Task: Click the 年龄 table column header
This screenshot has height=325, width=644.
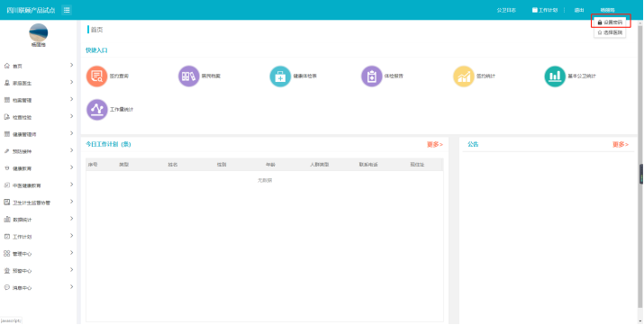Action: (270, 165)
